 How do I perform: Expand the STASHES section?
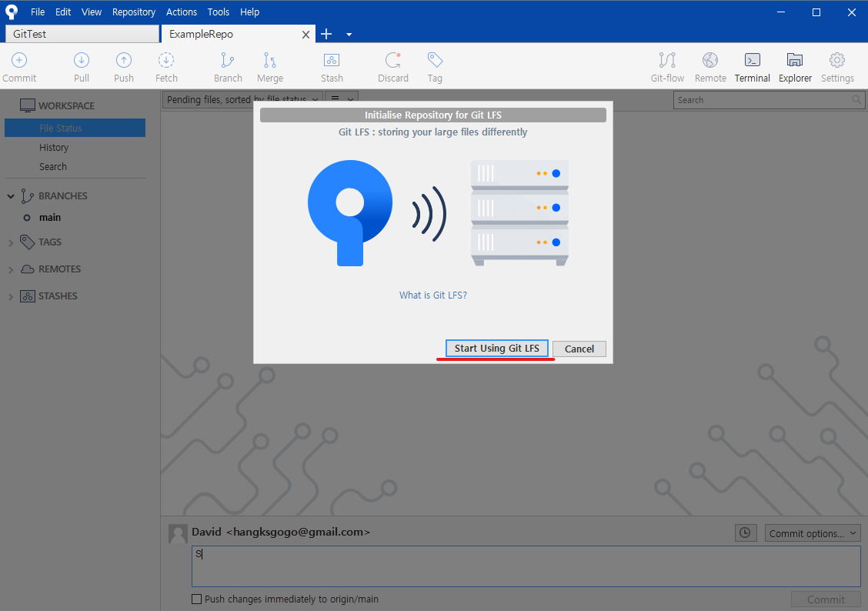11,296
